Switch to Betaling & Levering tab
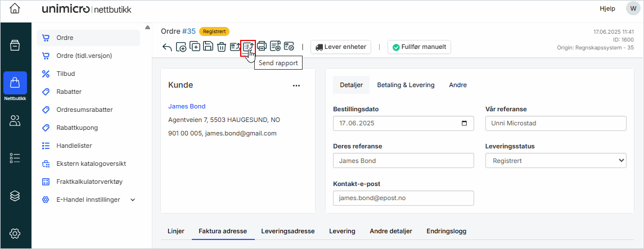Image resolution: width=644 pixels, height=249 pixels. [x=406, y=85]
